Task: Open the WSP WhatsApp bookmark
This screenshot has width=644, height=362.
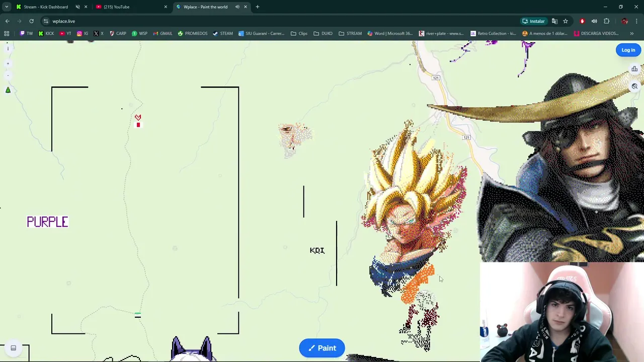Action: coord(139,34)
